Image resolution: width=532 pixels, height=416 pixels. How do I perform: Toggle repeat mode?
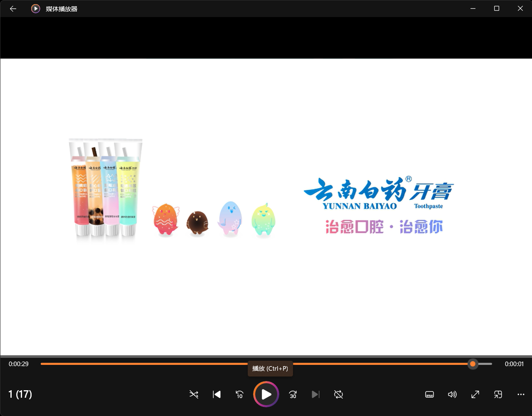tap(338, 394)
